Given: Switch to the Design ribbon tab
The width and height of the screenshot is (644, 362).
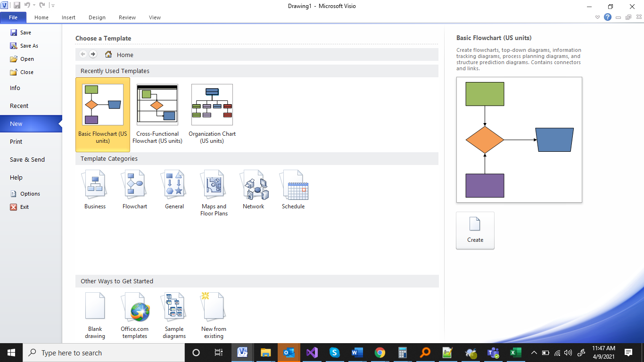Looking at the screenshot, I should point(97,17).
